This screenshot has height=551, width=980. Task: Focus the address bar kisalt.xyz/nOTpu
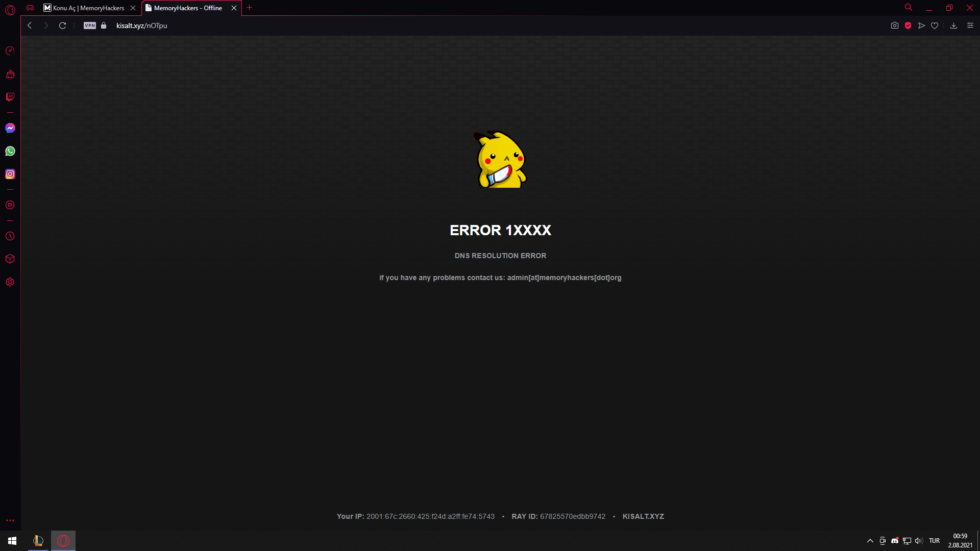(141, 26)
